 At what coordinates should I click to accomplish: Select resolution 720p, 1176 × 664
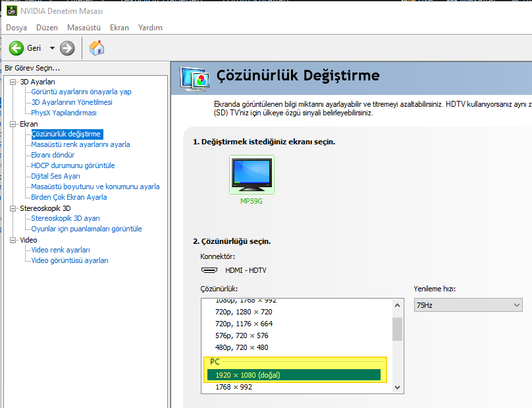244,324
